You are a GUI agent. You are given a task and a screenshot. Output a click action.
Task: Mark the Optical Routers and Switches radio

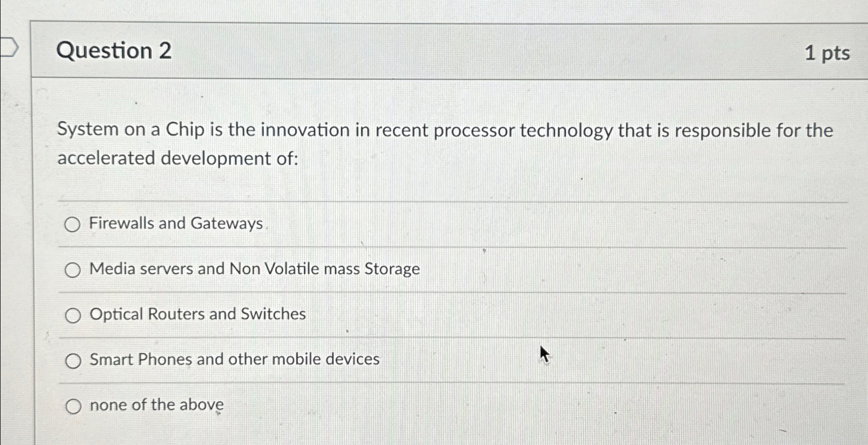pos(73,315)
